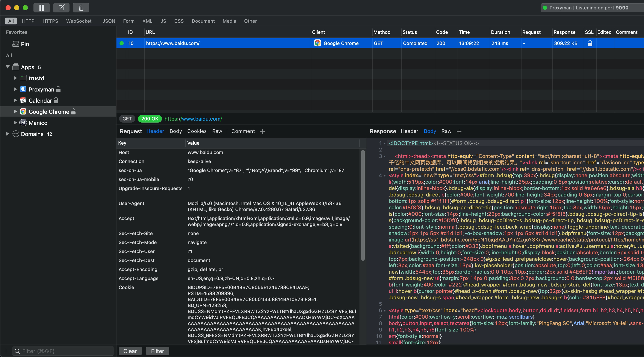The height and width of the screenshot is (357, 644).
Task: Click the Chrome client icon in request row
Action: click(x=317, y=43)
